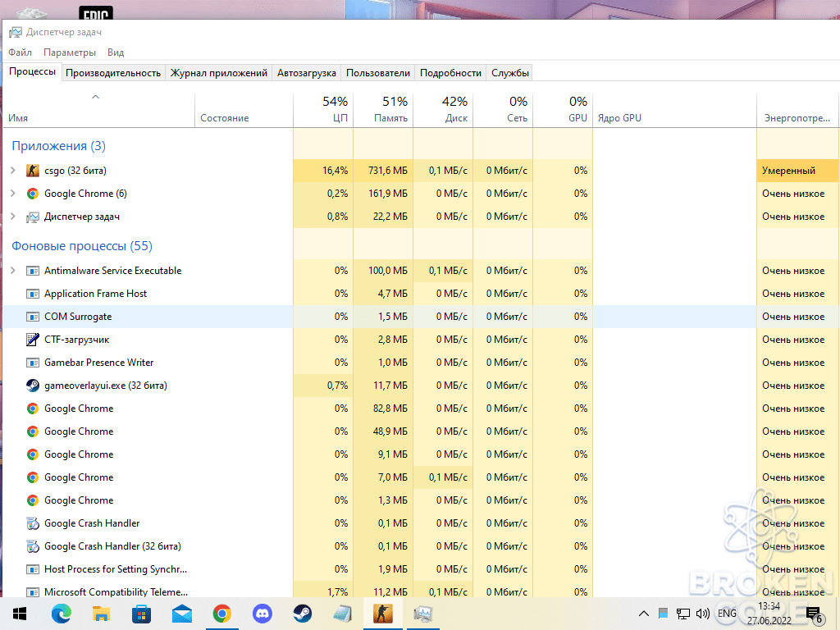Expand Antimalware Service Executable entry
The image size is (840, 630).
pos(13,271)
